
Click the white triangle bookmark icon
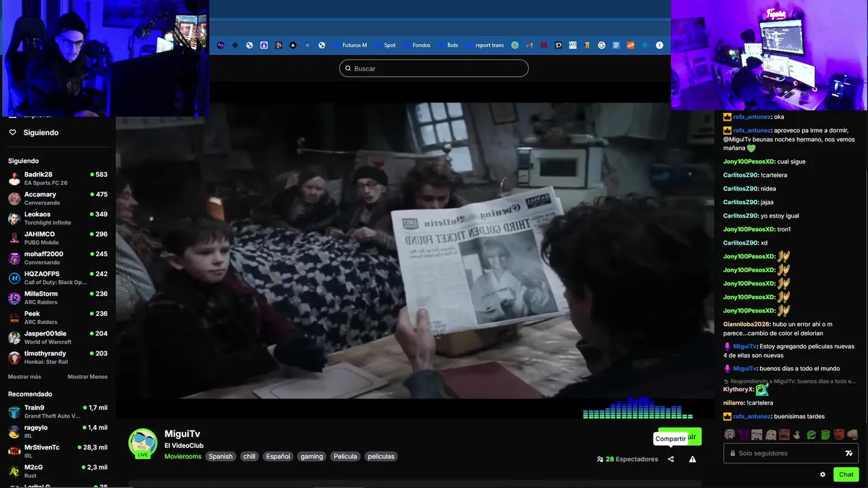pyautogui.click(x=293, y=45)
